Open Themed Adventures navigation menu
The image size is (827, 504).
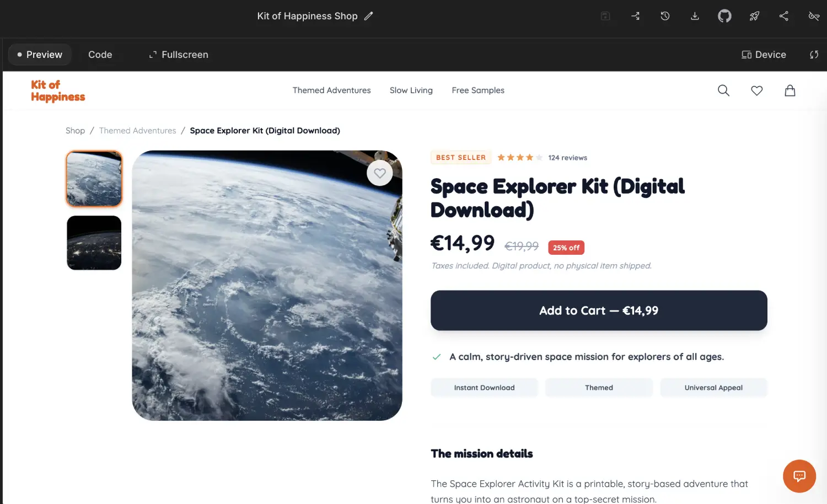(331, 90)
